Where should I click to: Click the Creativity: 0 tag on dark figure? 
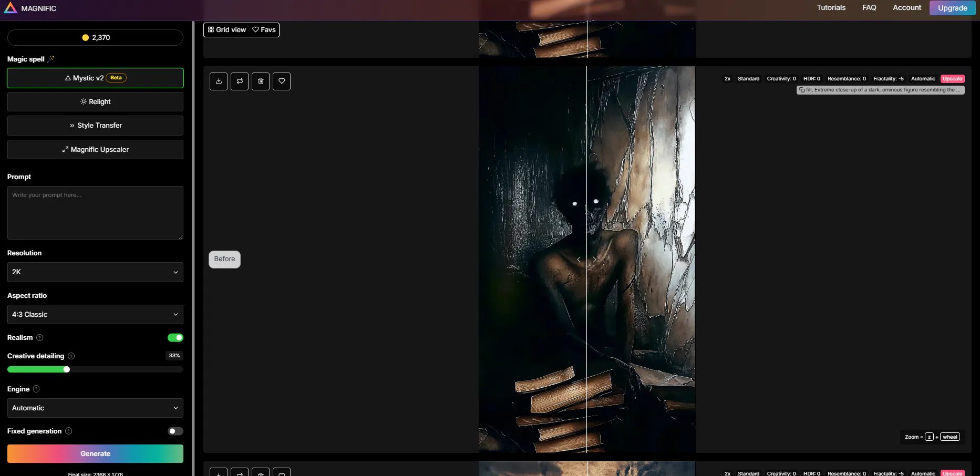click(781, 79)
